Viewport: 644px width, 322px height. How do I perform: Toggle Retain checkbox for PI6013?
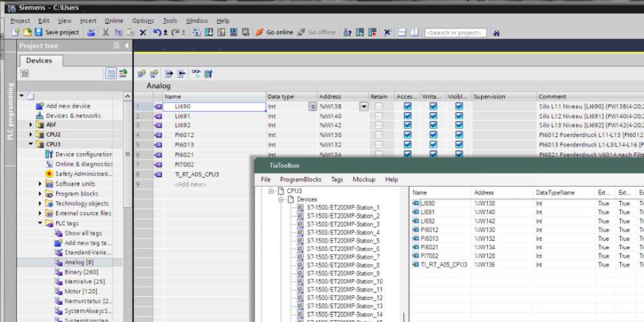(379, 144)
